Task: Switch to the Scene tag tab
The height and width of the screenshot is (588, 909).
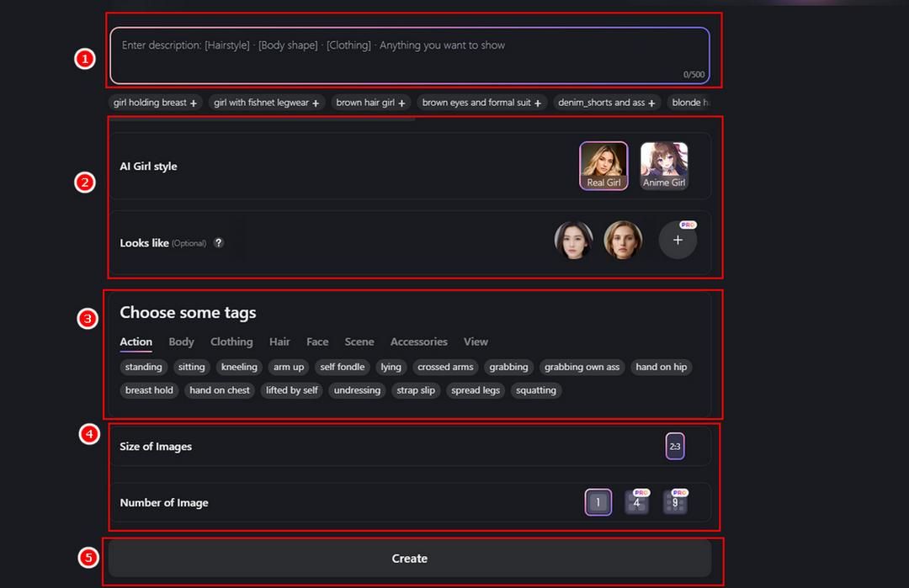Action: pyautogui.click(x=359, y=342)
